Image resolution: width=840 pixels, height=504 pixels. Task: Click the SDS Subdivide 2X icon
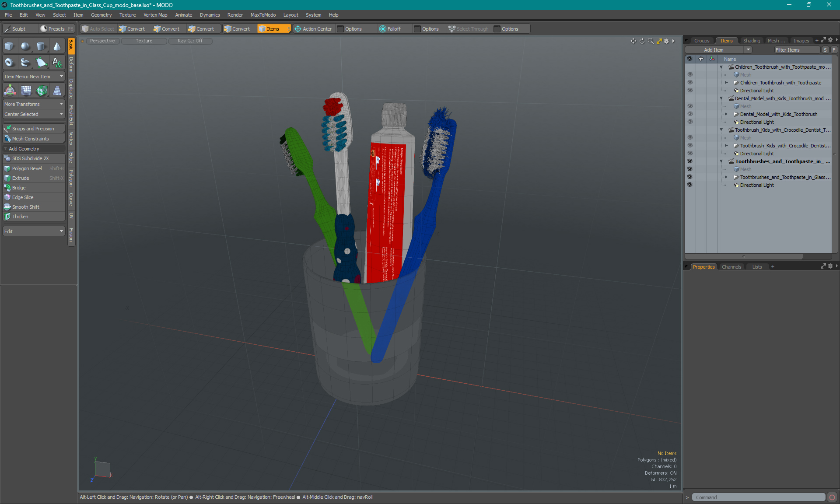coord(7,158)
